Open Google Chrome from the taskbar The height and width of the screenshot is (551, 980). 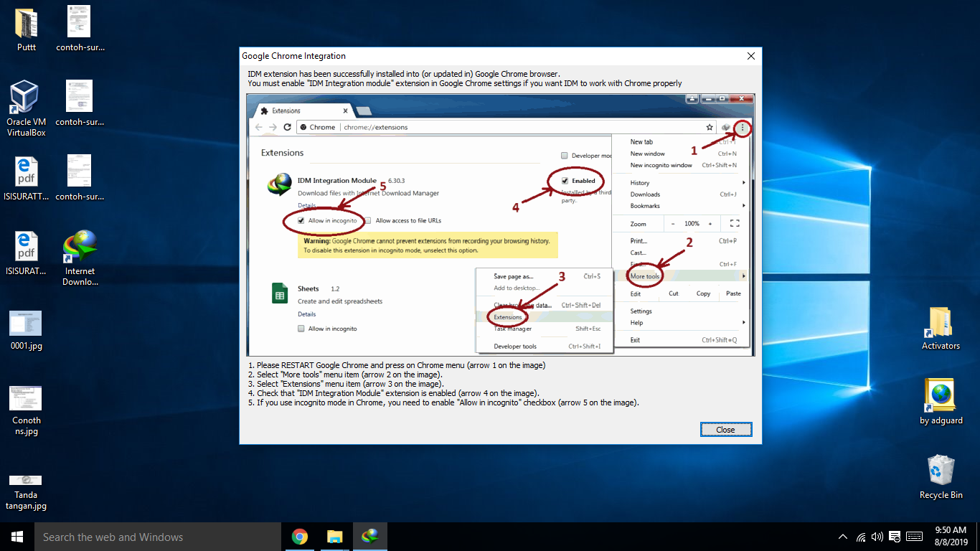click(x=300, y=537)
